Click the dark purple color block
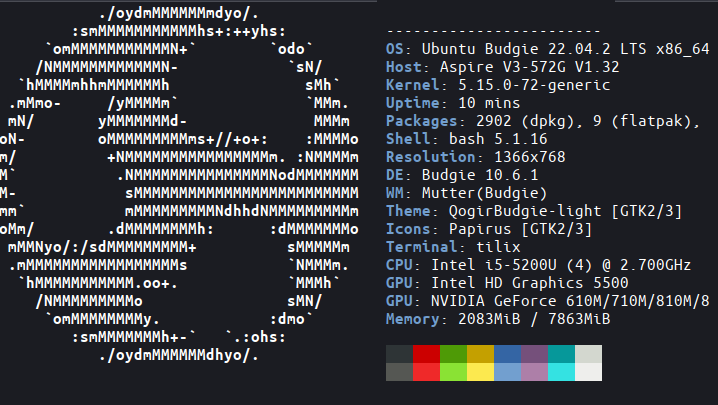 point(534,354)
